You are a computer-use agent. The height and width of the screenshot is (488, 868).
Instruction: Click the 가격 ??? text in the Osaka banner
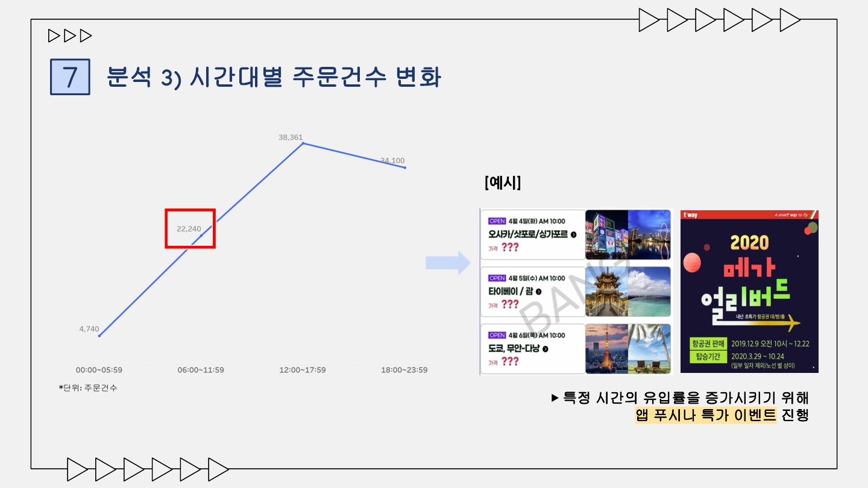(503, 248)
